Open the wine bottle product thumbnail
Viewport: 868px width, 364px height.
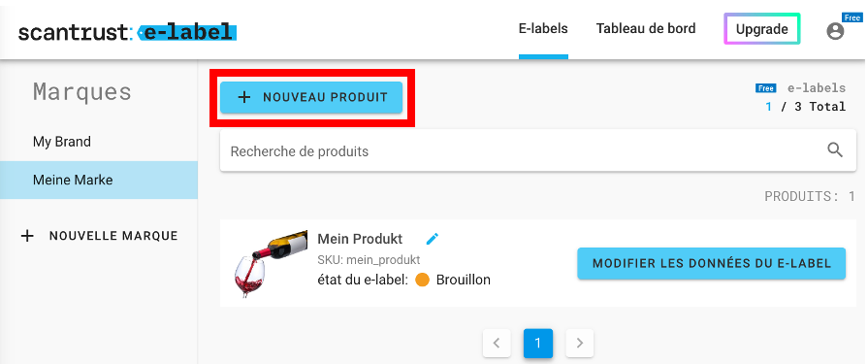[271, 264]
